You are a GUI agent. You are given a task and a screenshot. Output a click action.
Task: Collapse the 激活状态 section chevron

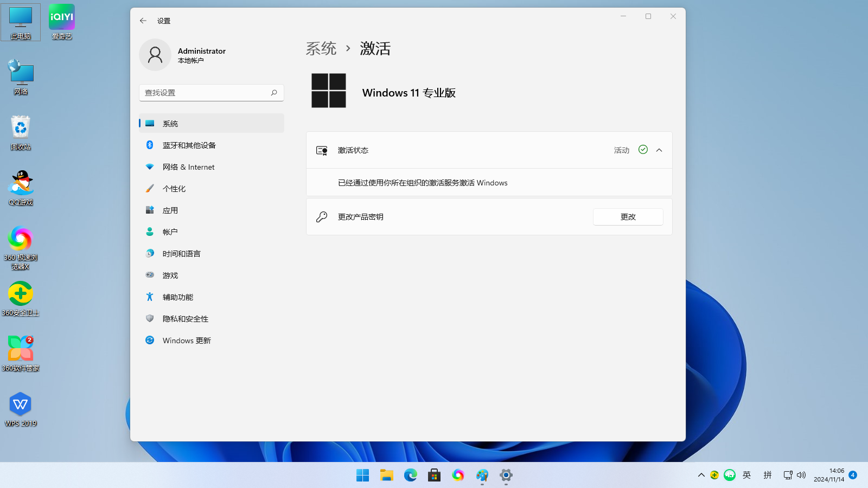click(x=659, y=150)
